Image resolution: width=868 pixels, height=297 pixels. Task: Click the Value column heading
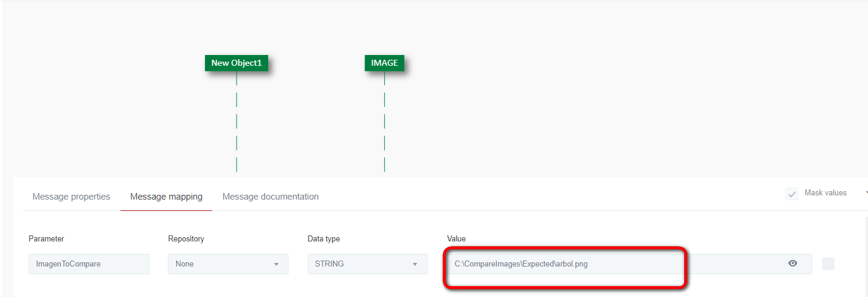[456, 238]
